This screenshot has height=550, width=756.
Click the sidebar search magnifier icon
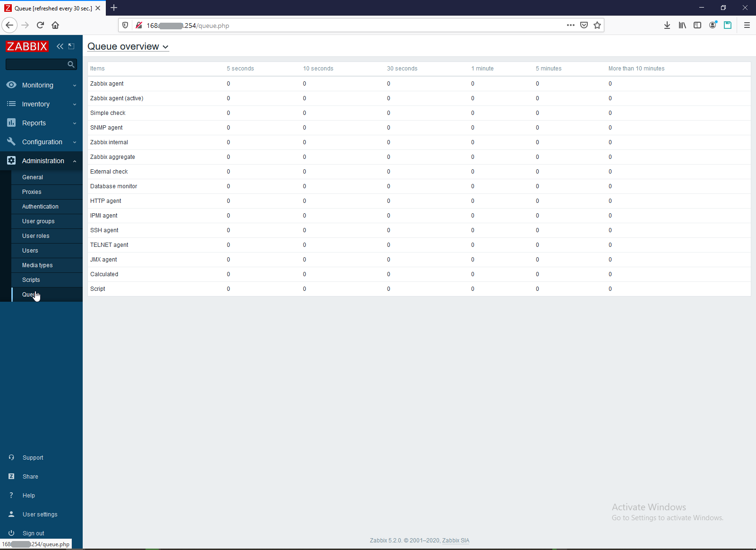71,64
